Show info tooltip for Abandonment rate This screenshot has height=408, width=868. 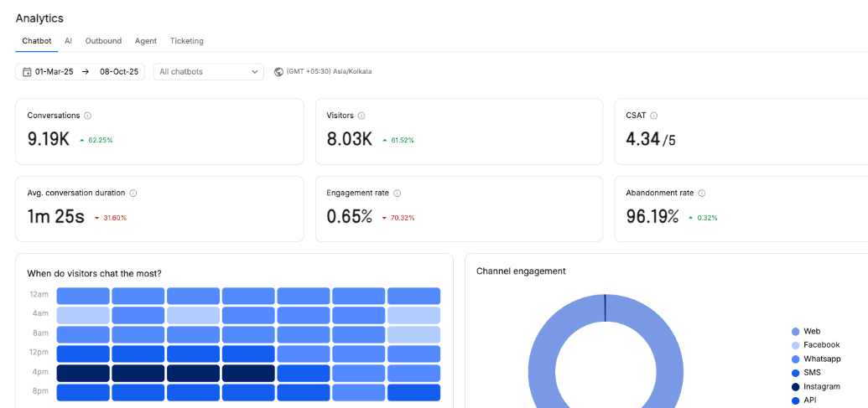tap(701, 194)
